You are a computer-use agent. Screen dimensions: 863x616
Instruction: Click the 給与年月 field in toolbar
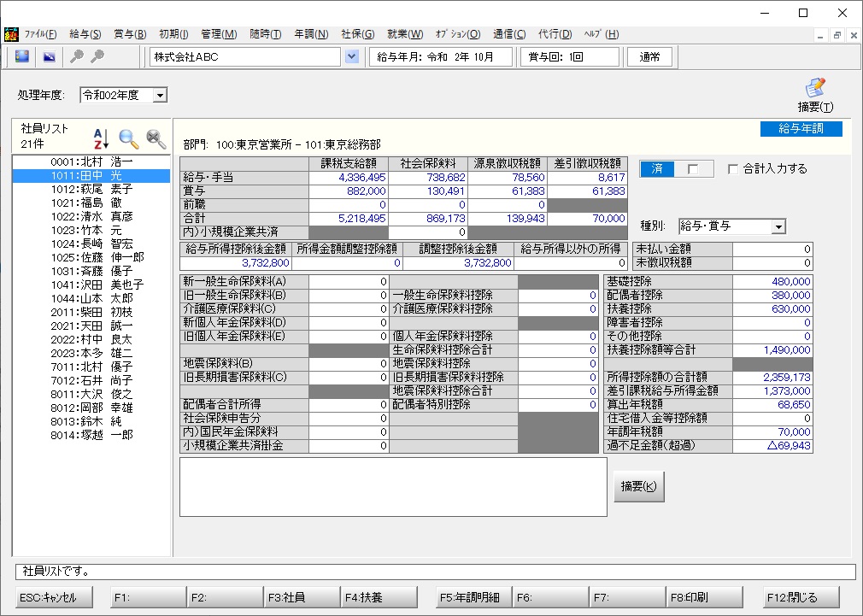[x=441, y=56]
